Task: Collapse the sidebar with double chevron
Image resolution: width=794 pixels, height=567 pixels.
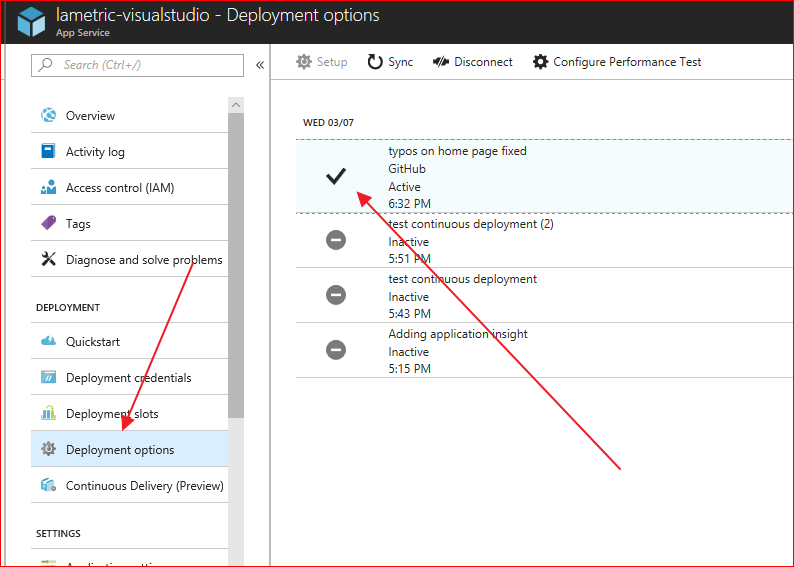Action: [260, 65]
